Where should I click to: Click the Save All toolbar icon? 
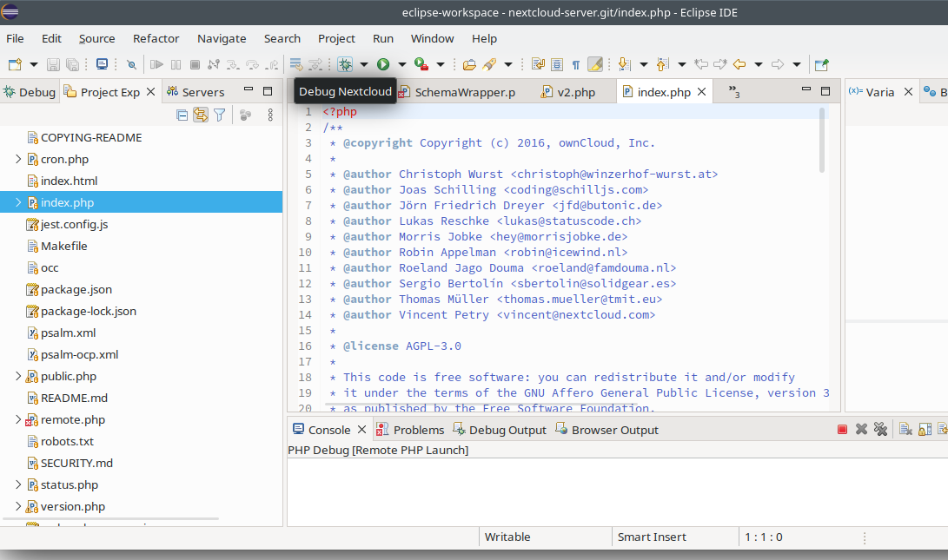(x=72, y=64)
